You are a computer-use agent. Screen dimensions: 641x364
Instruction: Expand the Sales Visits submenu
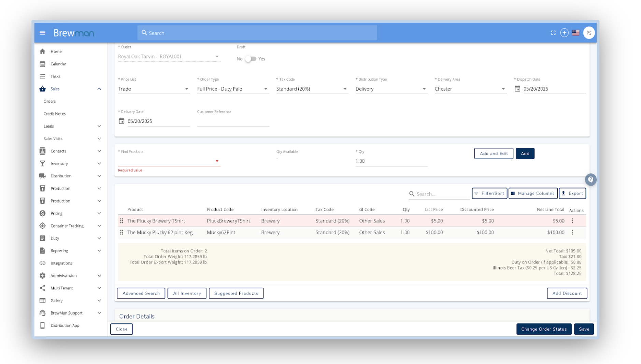(99, 139)
